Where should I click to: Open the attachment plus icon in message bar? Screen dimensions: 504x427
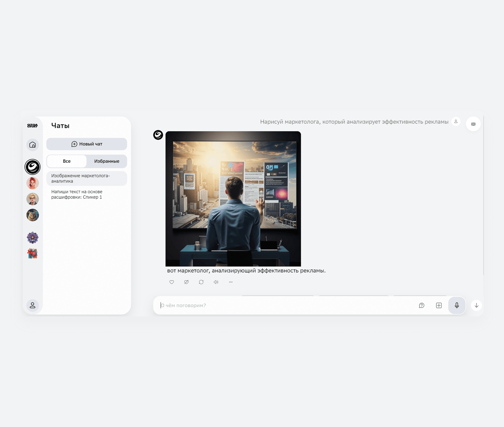point(439,305)
